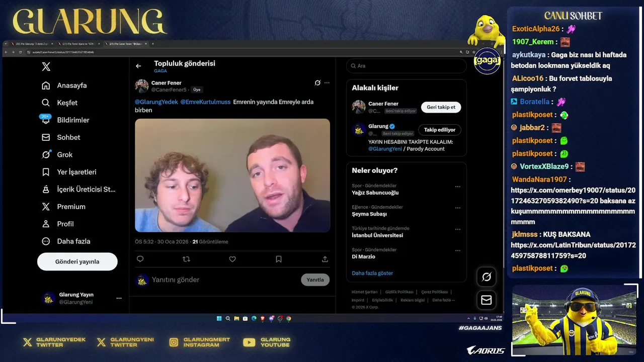Open the floating messages envelope button

tap(487, 300)
